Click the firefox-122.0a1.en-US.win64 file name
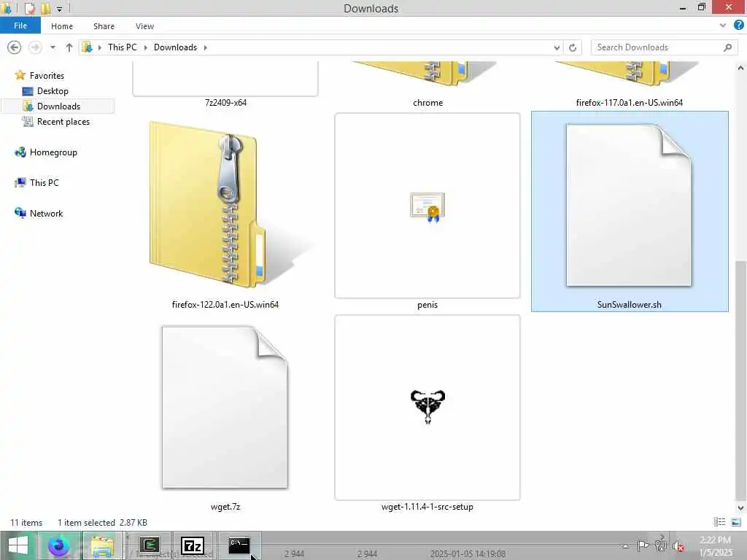Viewport: 747px width, 560px height. (225, 304)
